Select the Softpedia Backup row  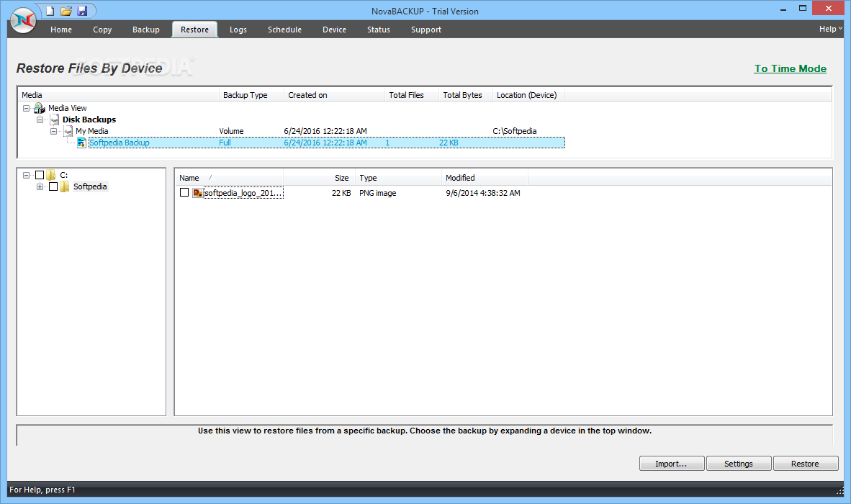coord(326,143)
